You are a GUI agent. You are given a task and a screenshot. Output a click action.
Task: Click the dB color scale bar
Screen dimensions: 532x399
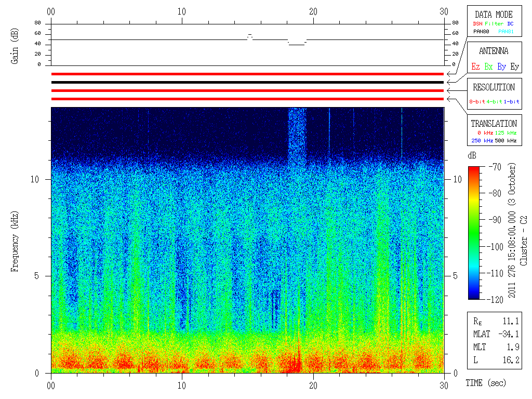[x=474, y=233]
